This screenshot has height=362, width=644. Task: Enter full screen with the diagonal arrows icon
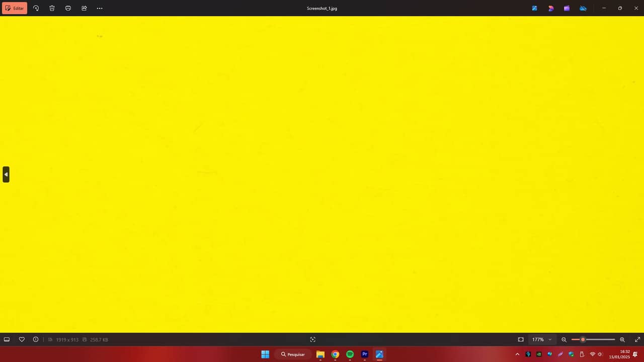click(637, 339)
